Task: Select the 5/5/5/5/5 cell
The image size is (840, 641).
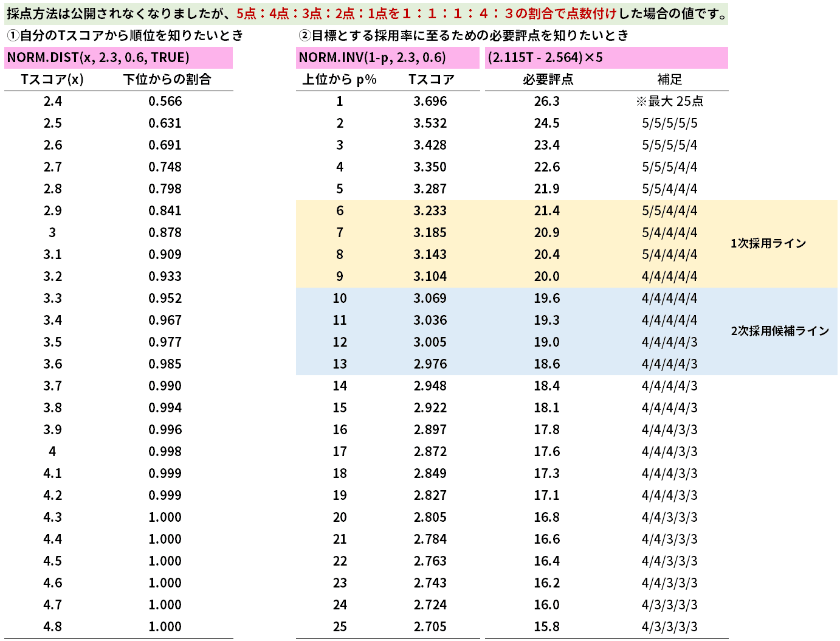Action: 669,123
